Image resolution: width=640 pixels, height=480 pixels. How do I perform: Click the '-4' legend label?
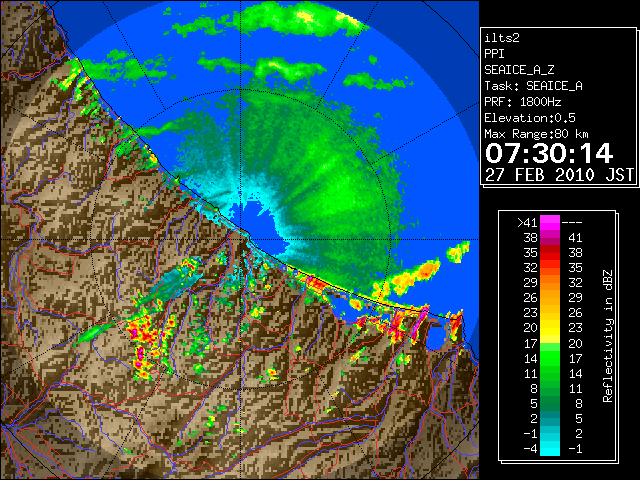tap(531, 449)
